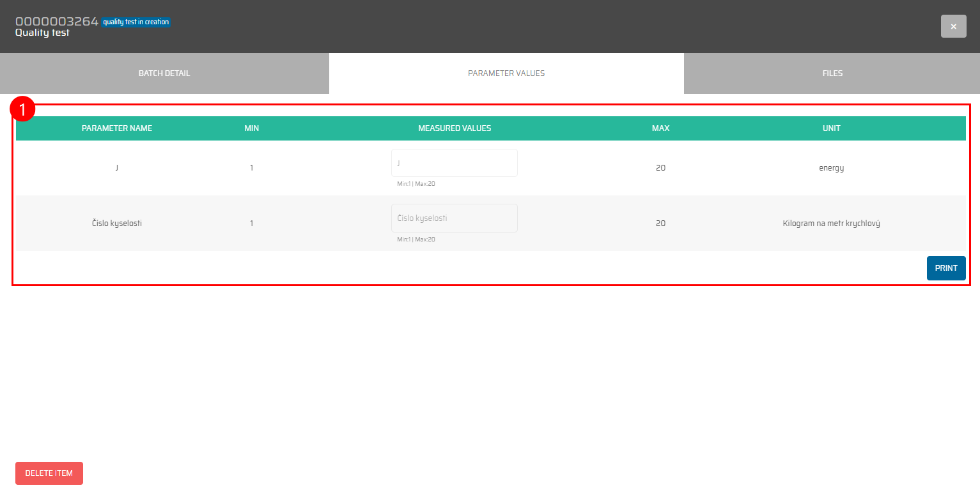This screenshot has width=980, height=488.
Task: Focus the Číslo kyselosti measured value input
Action: pyautogui.click(x=454, y=218)
